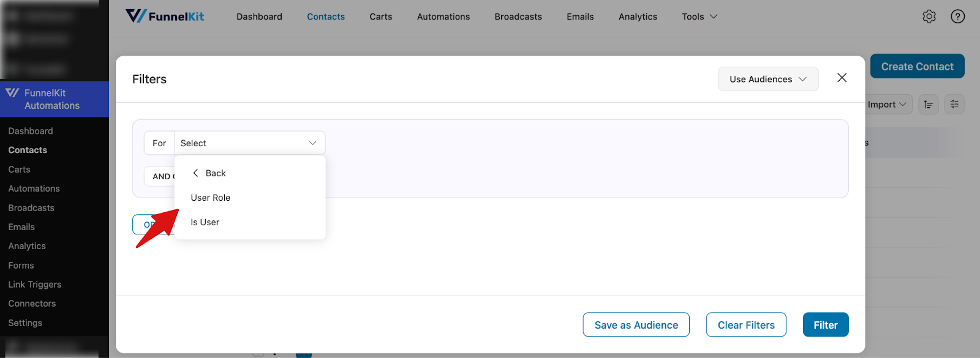The height and width of the screenshot is (358, 980).
Task: Open Link Triggers in the sidebar
Action: pyautogui.click(x=34, y=284)
